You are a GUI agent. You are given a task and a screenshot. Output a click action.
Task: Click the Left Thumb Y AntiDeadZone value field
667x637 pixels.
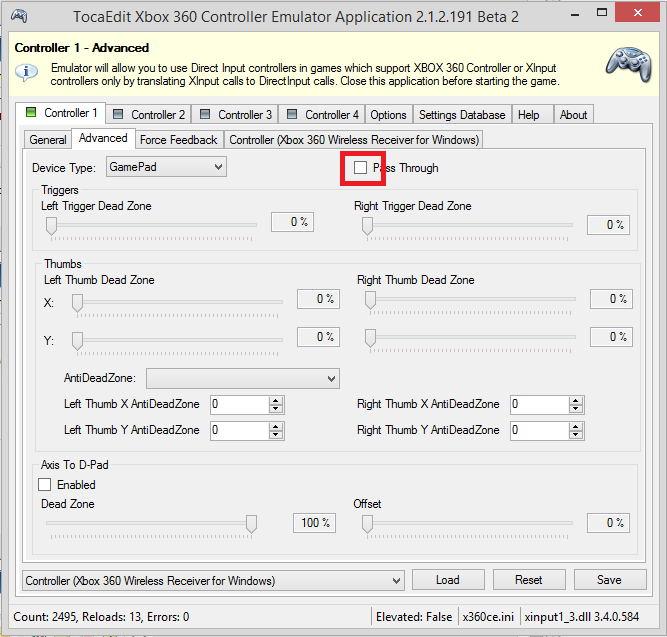coord(240,431)
